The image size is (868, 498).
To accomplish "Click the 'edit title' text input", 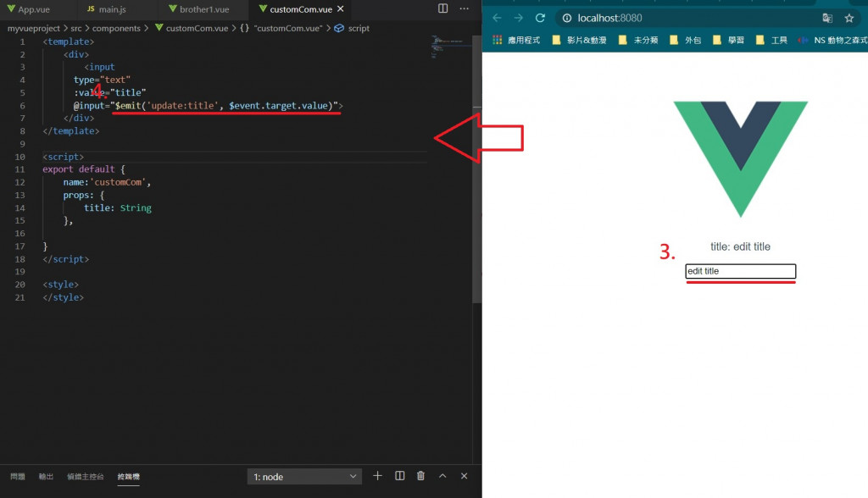I will coord(741,271).
